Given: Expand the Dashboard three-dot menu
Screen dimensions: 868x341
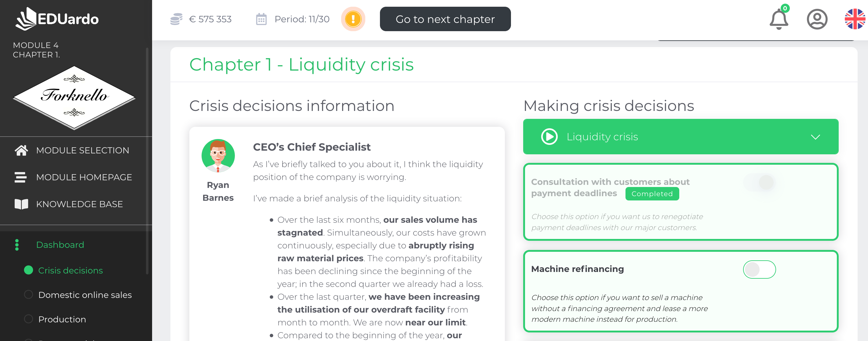Looking at the screenshot, I should point(17,245).
